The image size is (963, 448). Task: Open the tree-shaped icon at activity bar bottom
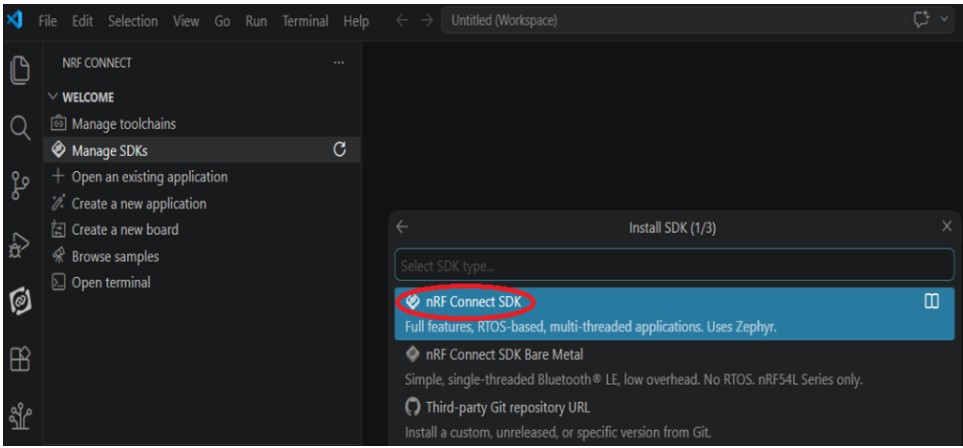tap(20, 418)
